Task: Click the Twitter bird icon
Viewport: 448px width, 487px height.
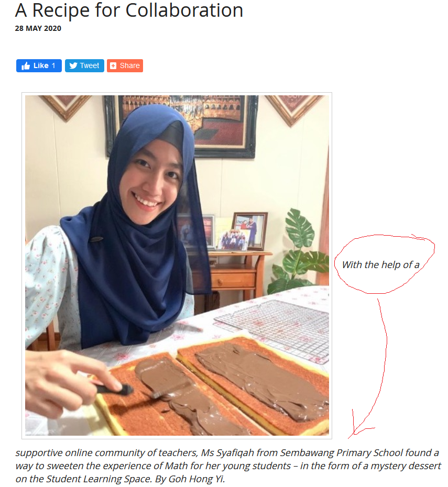Action: pyautogui.click(x=73, y=65)
